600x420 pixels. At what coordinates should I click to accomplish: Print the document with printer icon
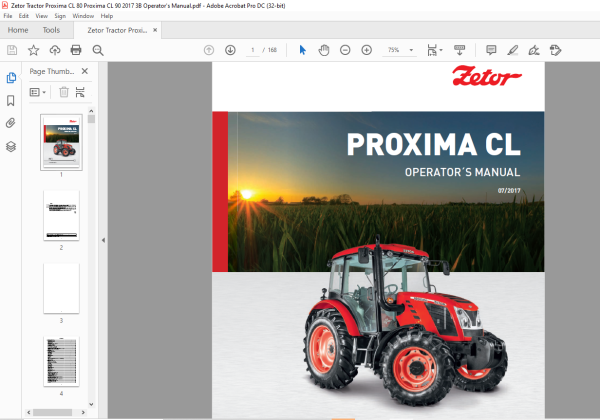click(x=76, y=50)
